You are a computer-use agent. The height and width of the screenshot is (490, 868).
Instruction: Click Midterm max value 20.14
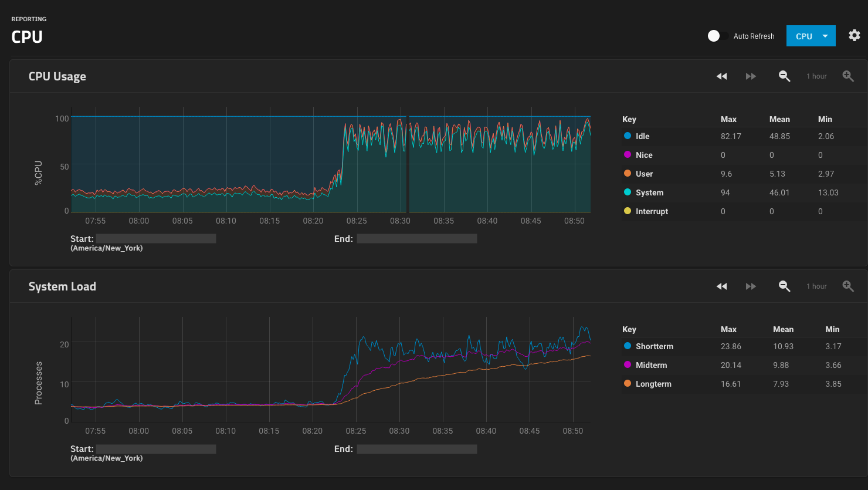[x=731, y=365]
